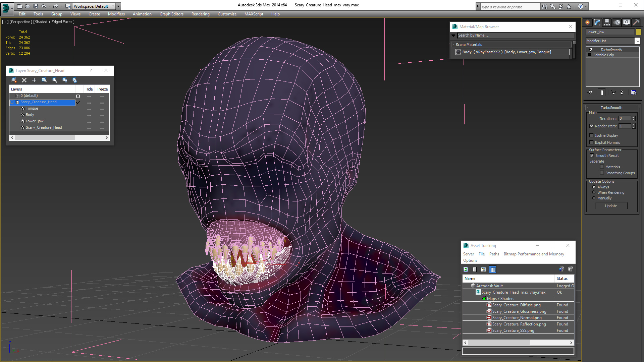
Task: Open the Paths menu in Asset Tracking
Action: pos(494,254)
